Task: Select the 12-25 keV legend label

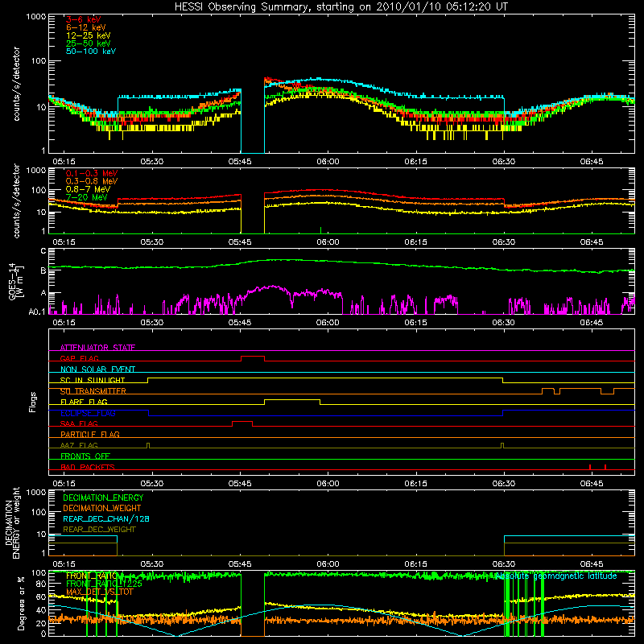Action: (88, 35)
